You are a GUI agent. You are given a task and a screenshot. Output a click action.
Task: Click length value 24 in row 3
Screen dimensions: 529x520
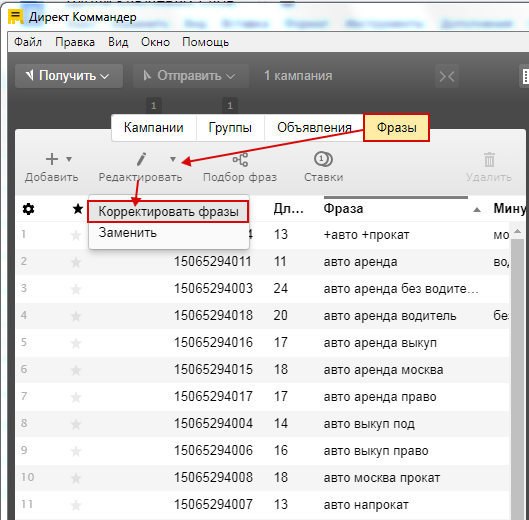pos(281,289)
